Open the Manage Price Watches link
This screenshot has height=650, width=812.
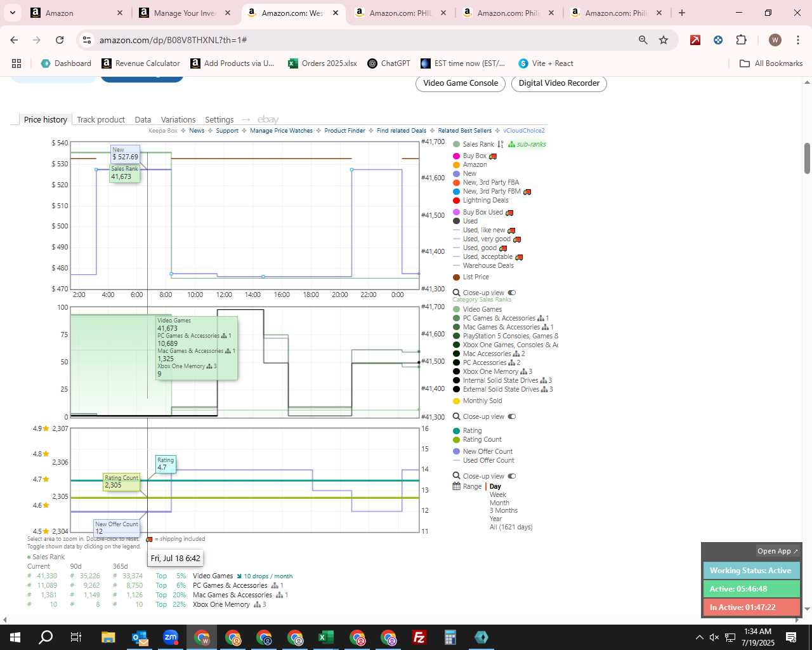(281, 131)
